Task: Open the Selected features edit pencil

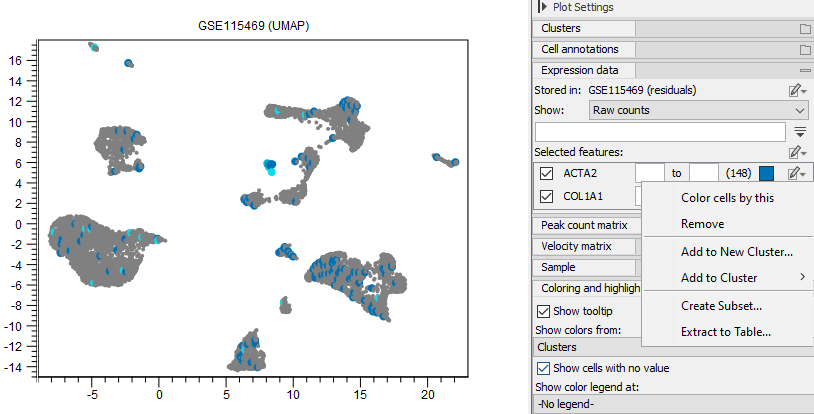Action: tap(797, 152)
